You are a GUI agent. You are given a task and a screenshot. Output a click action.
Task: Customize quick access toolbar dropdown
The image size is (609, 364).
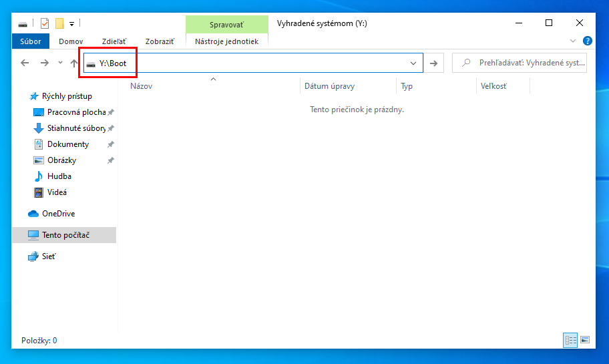point(71,23)
